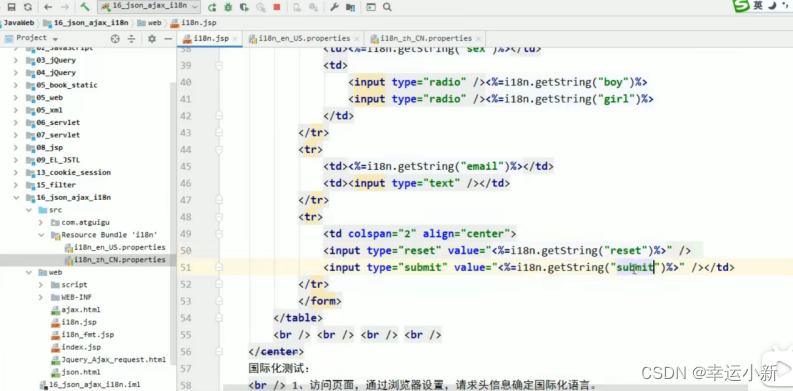Viewport: 793px width, 391px height.
Task: Click the Save All toolbar icon
Action: (x=12, y=7)
